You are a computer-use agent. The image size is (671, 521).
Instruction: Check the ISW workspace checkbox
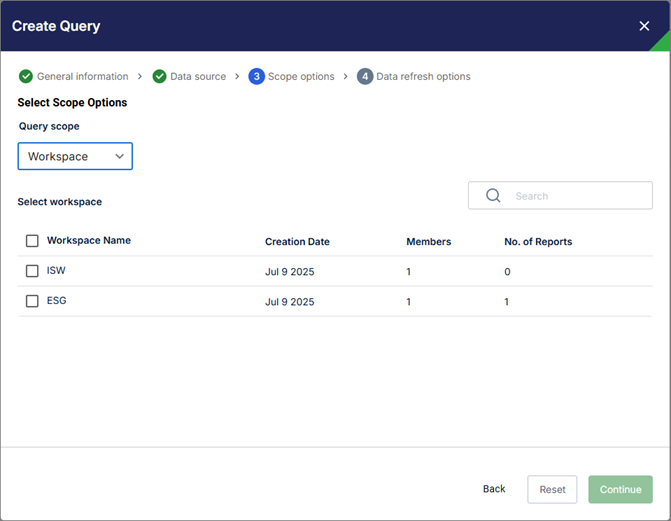[x=32, y=271]
